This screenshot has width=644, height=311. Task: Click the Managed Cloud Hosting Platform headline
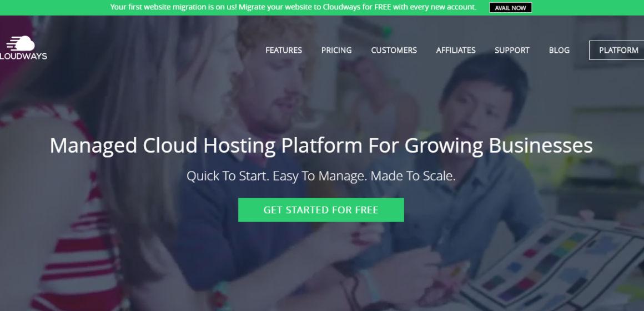click(321, 146)
